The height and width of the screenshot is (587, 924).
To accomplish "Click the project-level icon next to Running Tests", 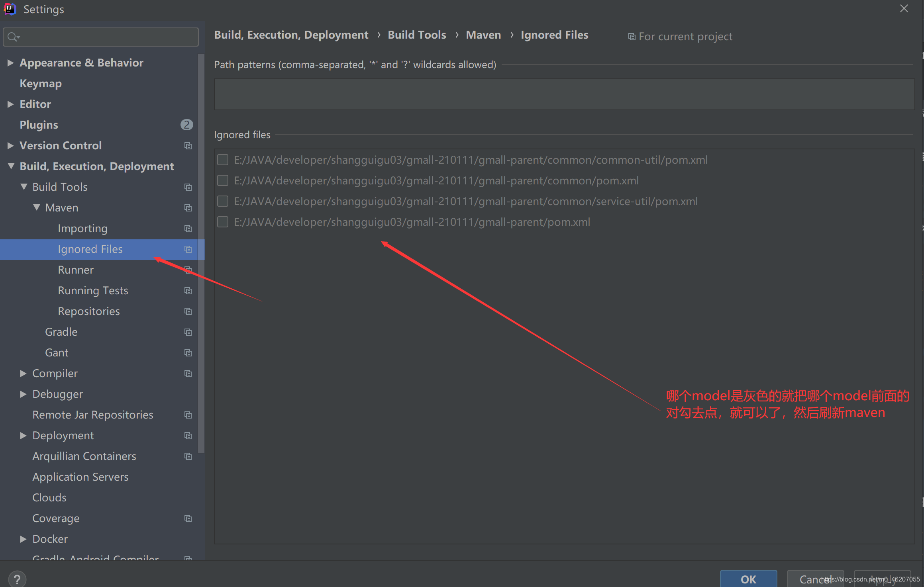I will coord(188,291).
